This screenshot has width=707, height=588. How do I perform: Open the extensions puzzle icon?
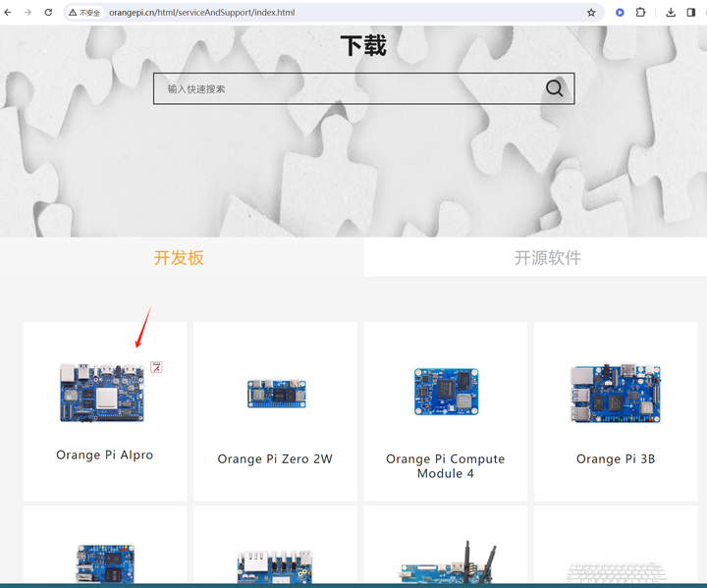pyautogui.click(x=640, y=13)
